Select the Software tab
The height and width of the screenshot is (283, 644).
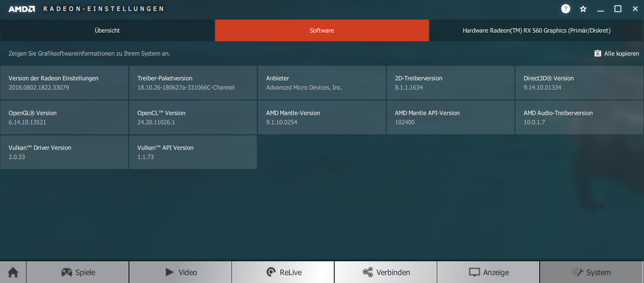322,30
